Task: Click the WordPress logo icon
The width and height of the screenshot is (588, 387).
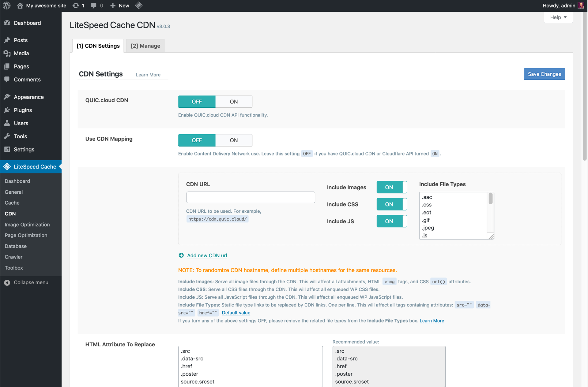Action: point(7,6)
